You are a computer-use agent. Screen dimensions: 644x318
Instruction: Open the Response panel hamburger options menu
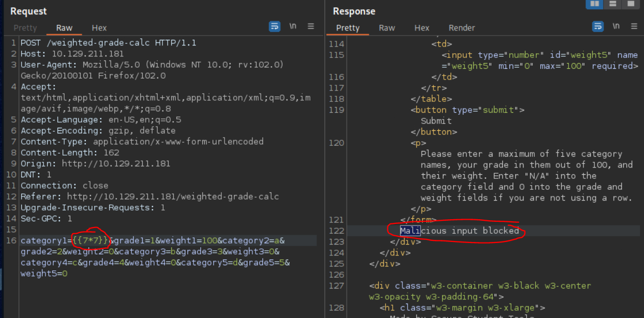pyautogui.click(x=634, y=26)
